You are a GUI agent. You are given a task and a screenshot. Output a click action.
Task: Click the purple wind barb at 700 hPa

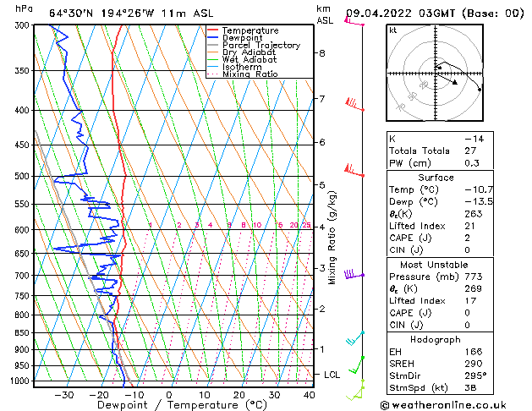click(x=354, y=274)
